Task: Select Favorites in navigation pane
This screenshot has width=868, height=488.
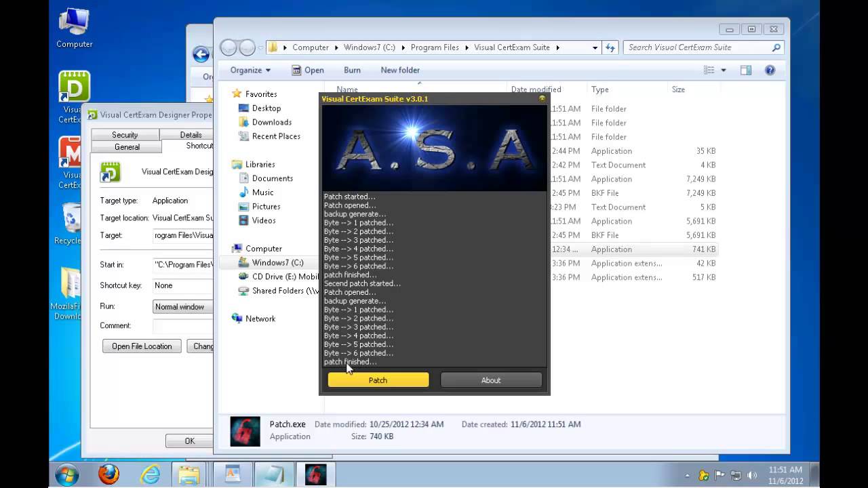Action: click(261, 94)
